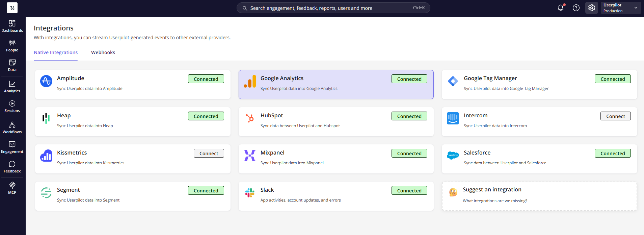
Task: Click the Google Analytics title text
Action: coord(282,78)
